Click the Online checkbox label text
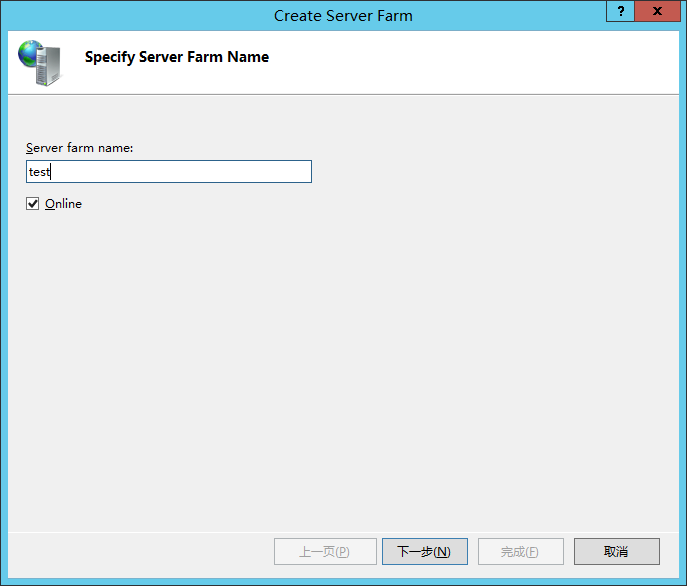The height and width of the screenshot is (586, 687). (x=63, y=204)
